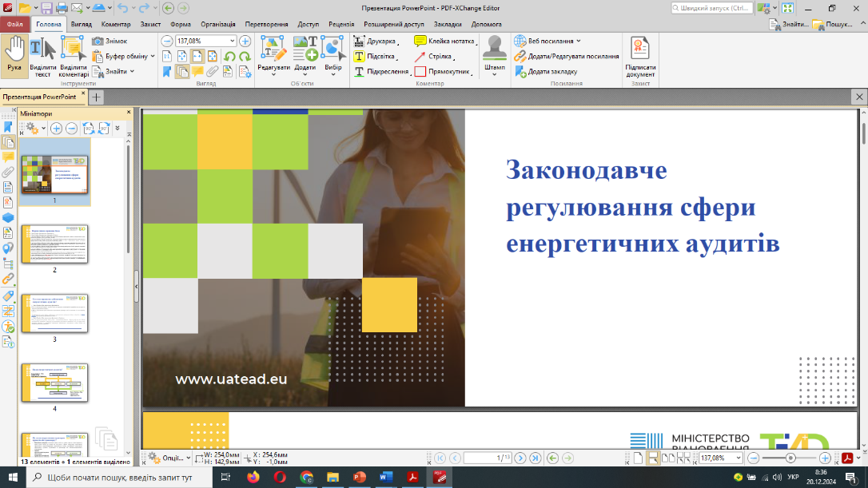Adjust the zoom slider in status bar
The image size is (868, 488).
790,458
